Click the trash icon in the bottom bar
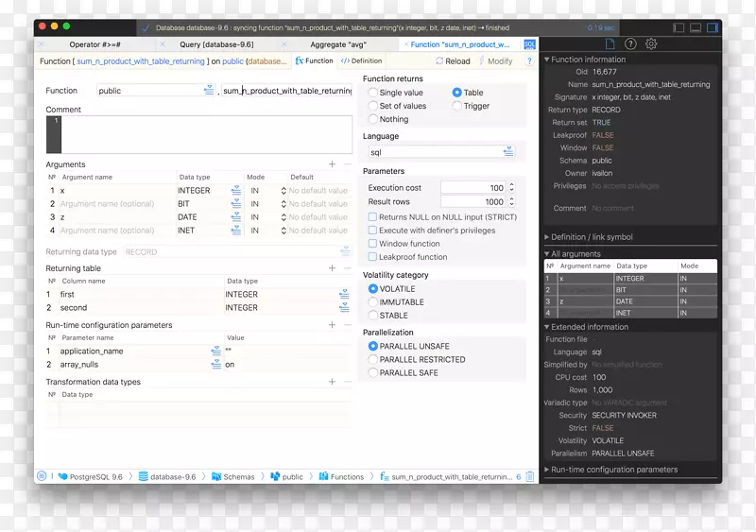The image size is (756, 532). (530, 477)
